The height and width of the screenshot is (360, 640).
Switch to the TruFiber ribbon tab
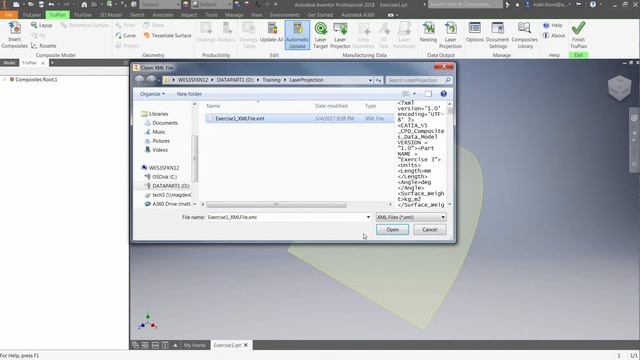83,15
